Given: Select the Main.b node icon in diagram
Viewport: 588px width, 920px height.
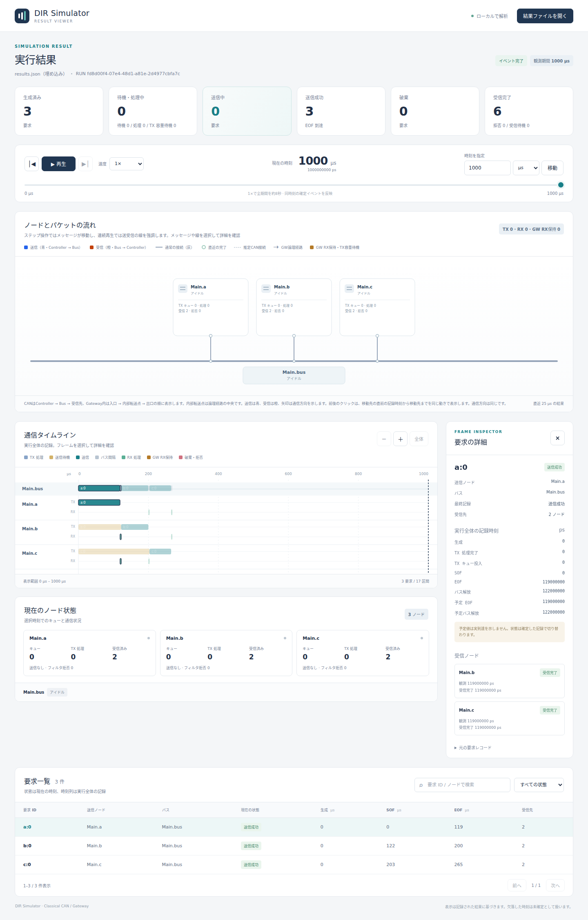Looking at the screenshot, I should [266, 288].
